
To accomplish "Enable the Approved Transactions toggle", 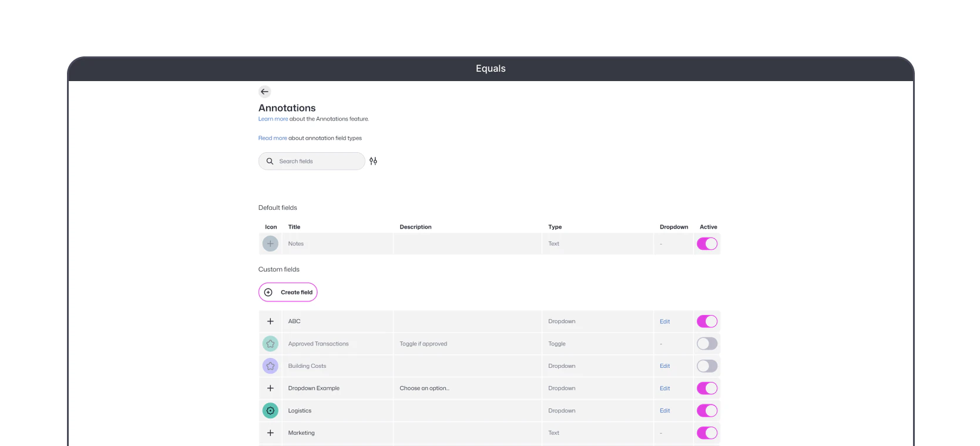I will (707, 344).
